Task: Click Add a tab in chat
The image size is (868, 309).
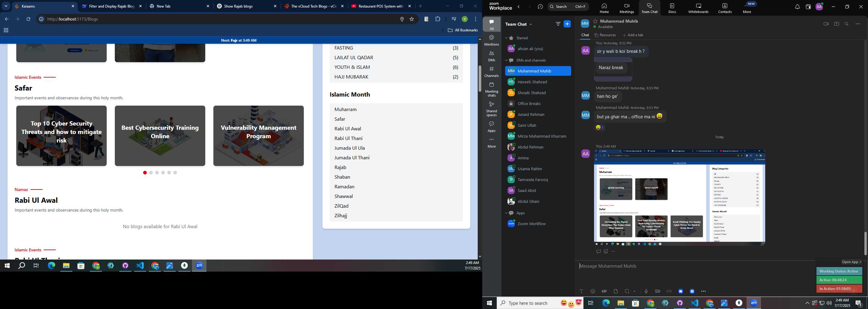Action: point(633,35)
